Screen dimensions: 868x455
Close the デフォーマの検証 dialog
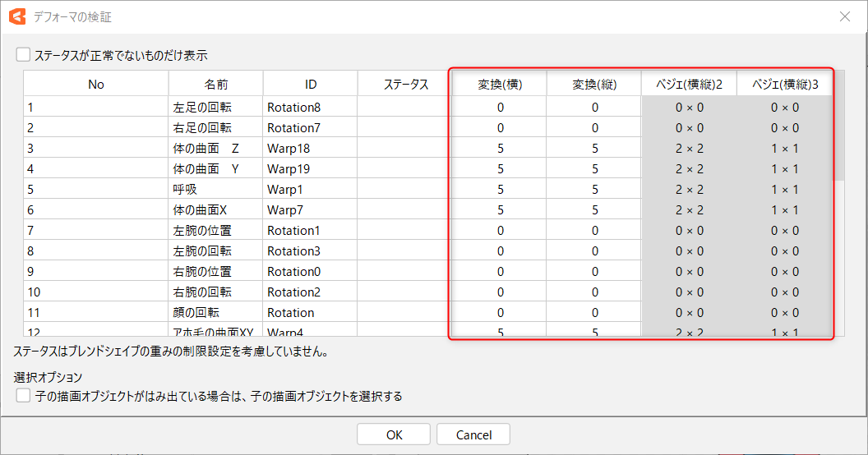(844, 16)
